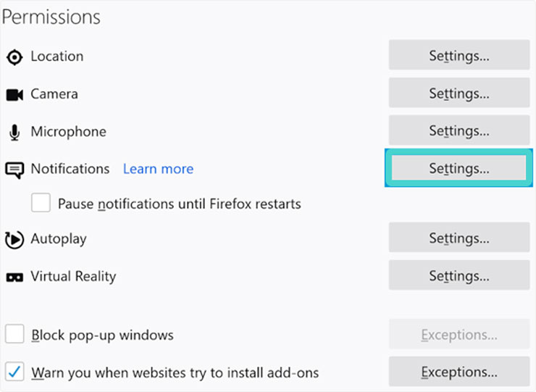This screenshot has width=536, height=392.
Task: Click the Camera permission icon
Action: click(14, 95)
